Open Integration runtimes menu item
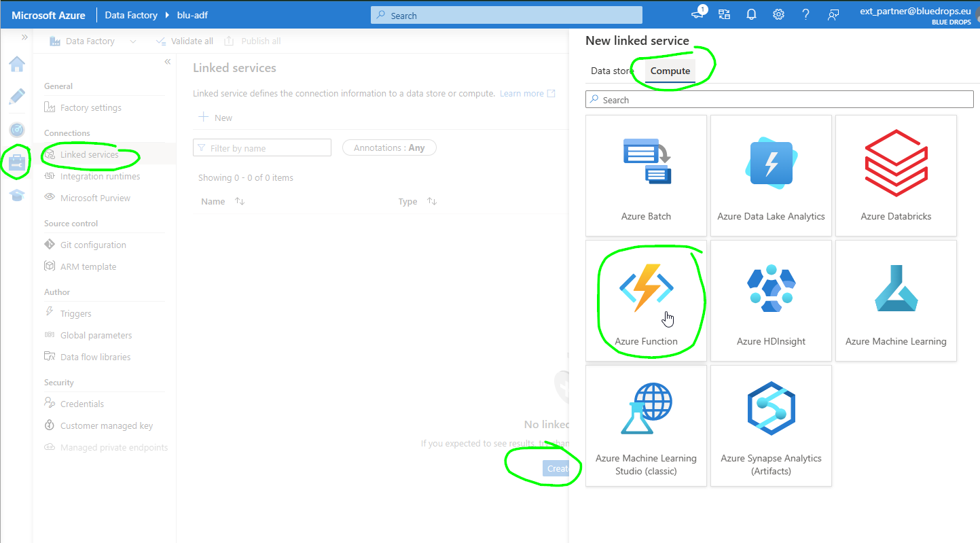The height and width of the screenshot is (543, 980). [100, 177]
